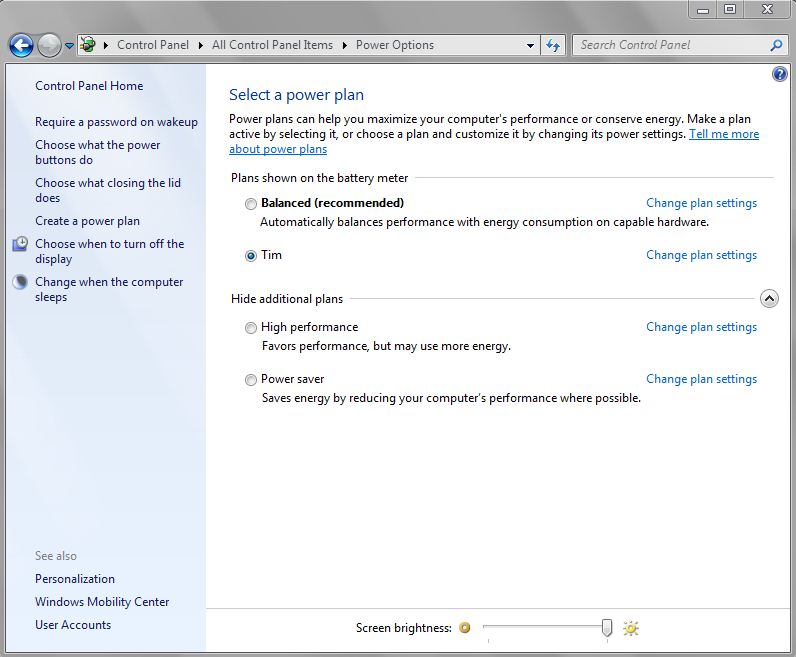The height and width of the screenshot is (657, 796).
Task: Change plan settings for High performance
Action: pyautogui.click(x=701, y=327)
